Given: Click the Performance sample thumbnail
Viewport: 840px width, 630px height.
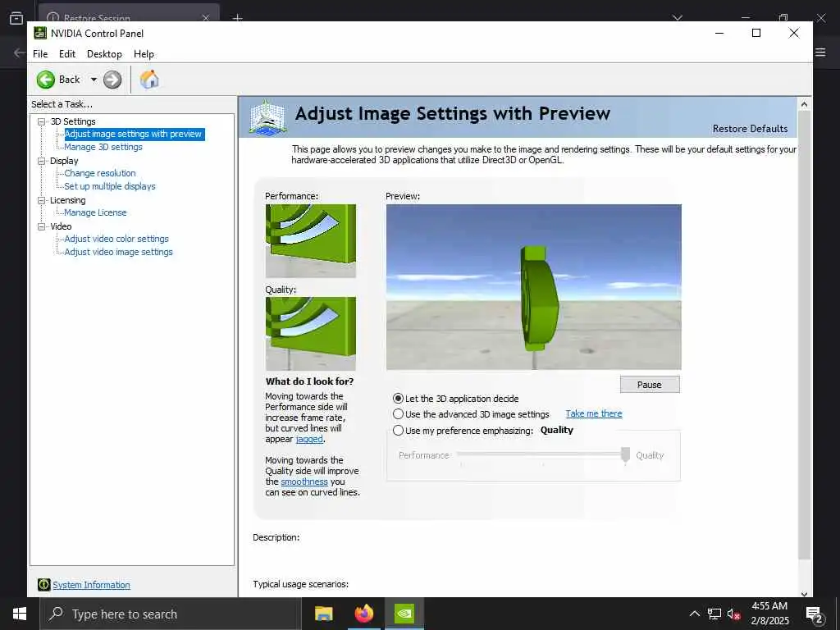Looking at the screenshot, I should pyautogui.click(x=311, y=241).
